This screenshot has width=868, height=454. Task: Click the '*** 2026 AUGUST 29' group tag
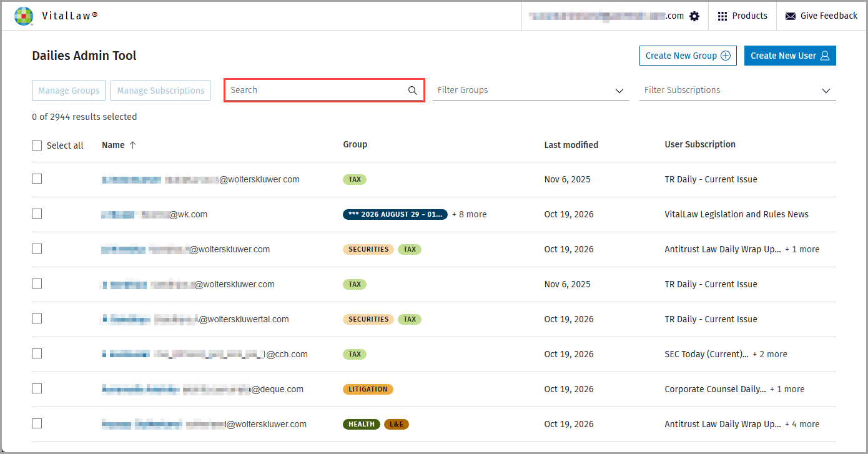pyautogui.click(x=395, y=214)
